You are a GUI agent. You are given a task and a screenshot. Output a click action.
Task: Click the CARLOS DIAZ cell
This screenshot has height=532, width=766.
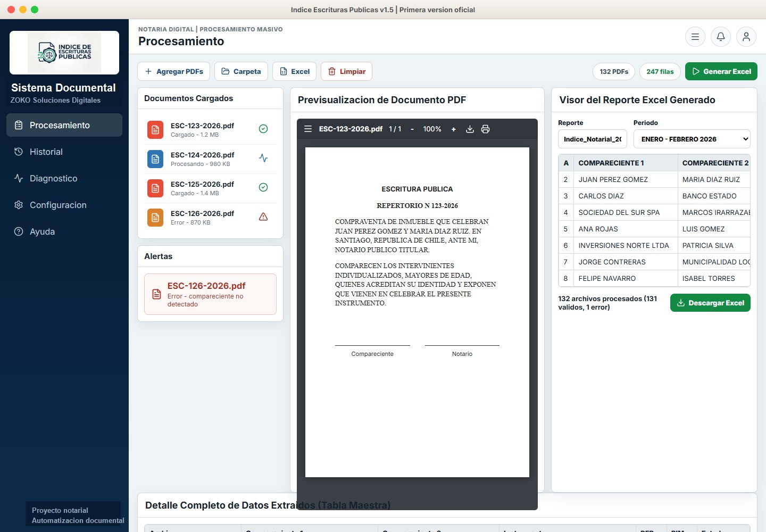(626, 196)
